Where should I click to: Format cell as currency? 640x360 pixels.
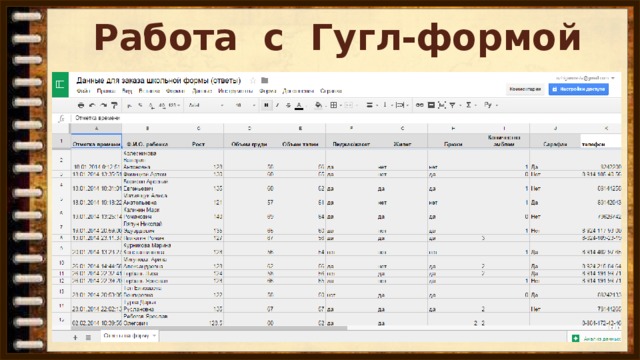(x=130, y=105)
